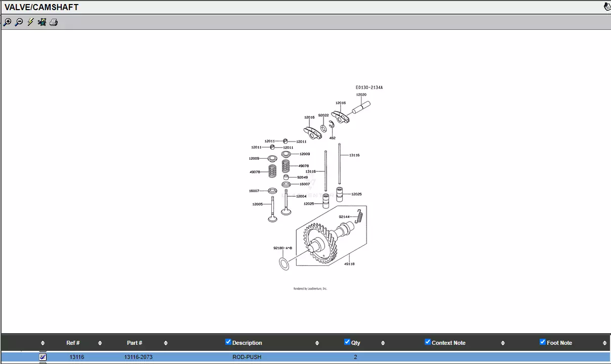Image resolution: width=611 pixels, height=364 pixels.
Task: Click part number 13116-2073 in table
Action: [x=138, y=357]
